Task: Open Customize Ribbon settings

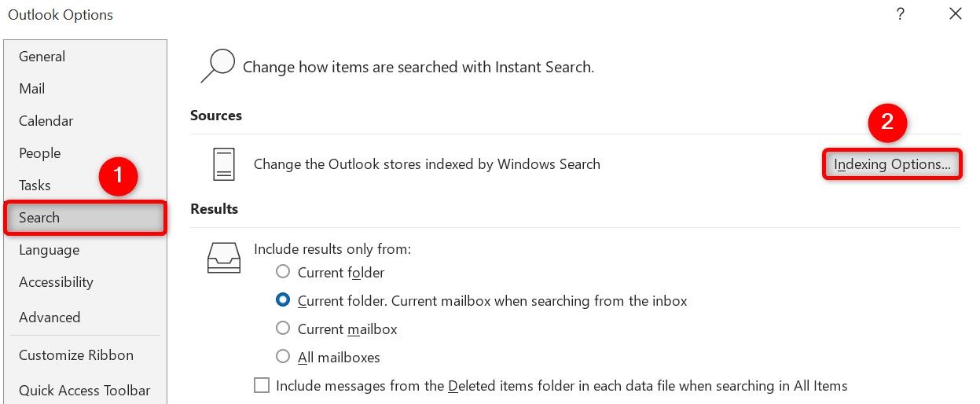Action: (x=76, y=355)
